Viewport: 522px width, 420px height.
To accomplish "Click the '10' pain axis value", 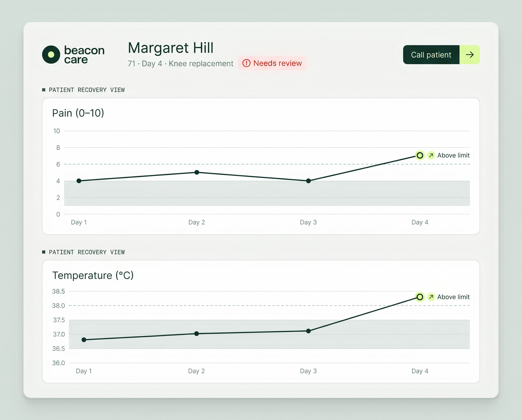I will [57, 131].
